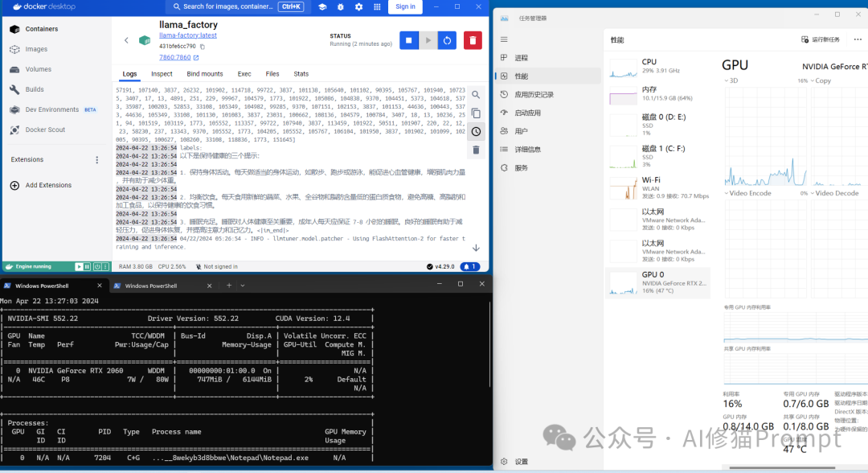Clear logs with trash icon

point(476,150)
